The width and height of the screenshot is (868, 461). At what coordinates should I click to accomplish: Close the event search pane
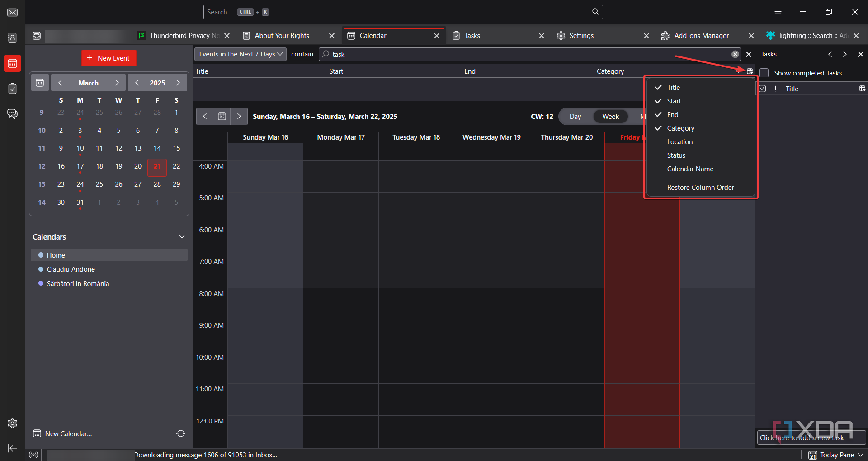pos(749,54)
